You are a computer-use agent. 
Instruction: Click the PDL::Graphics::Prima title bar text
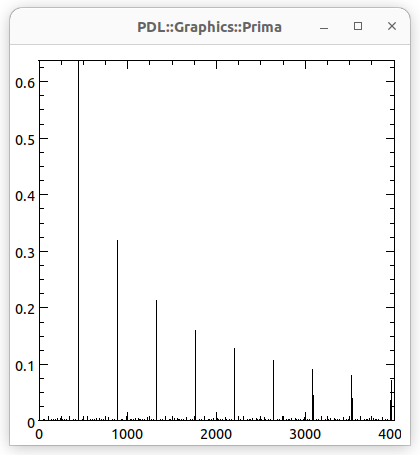point(210,27)
